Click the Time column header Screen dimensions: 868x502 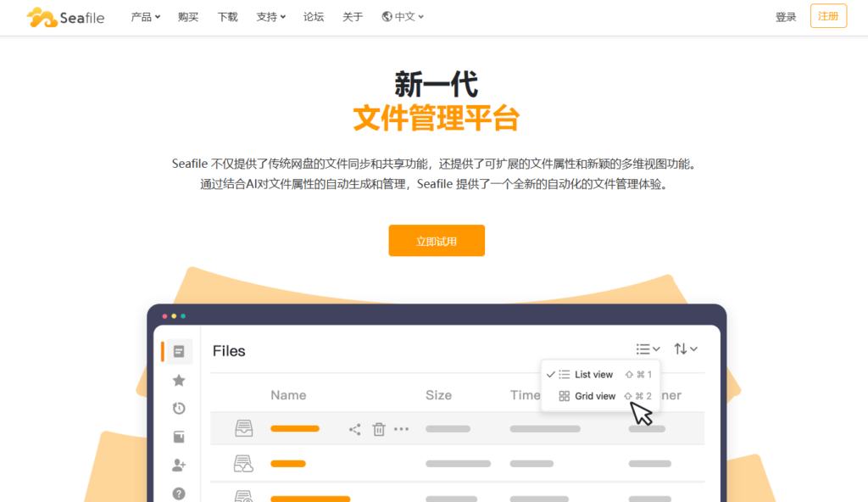point(525,395)
